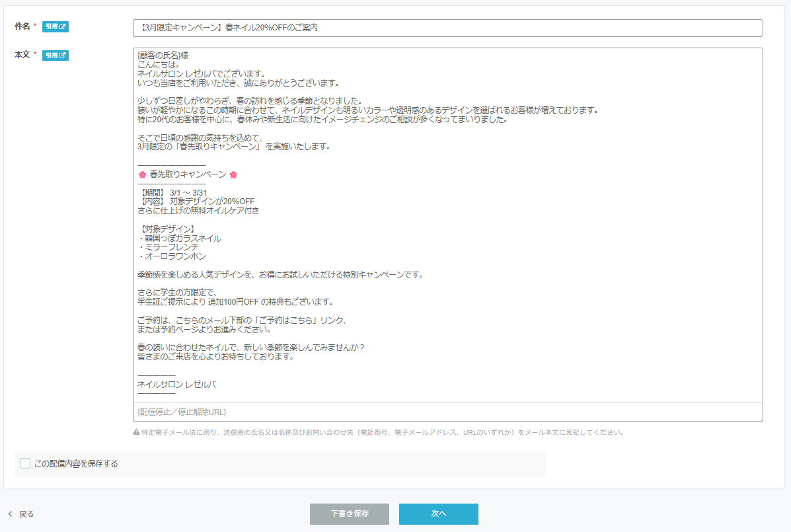
Task: Click the ネイルサロン レゼルバ signature line
Action: (176, 384)
